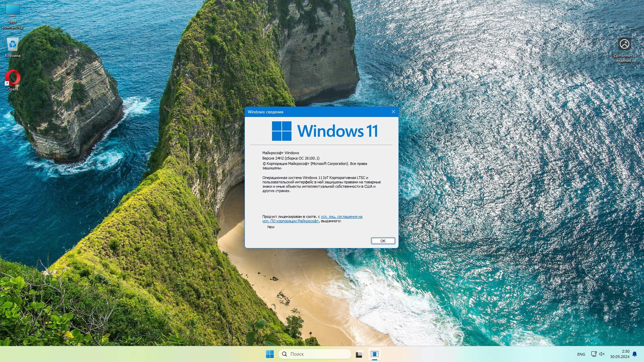This screenshot has height=362, width=644.
Task: Click the licensee name 'New'
Action: click(x=271, y=227)
